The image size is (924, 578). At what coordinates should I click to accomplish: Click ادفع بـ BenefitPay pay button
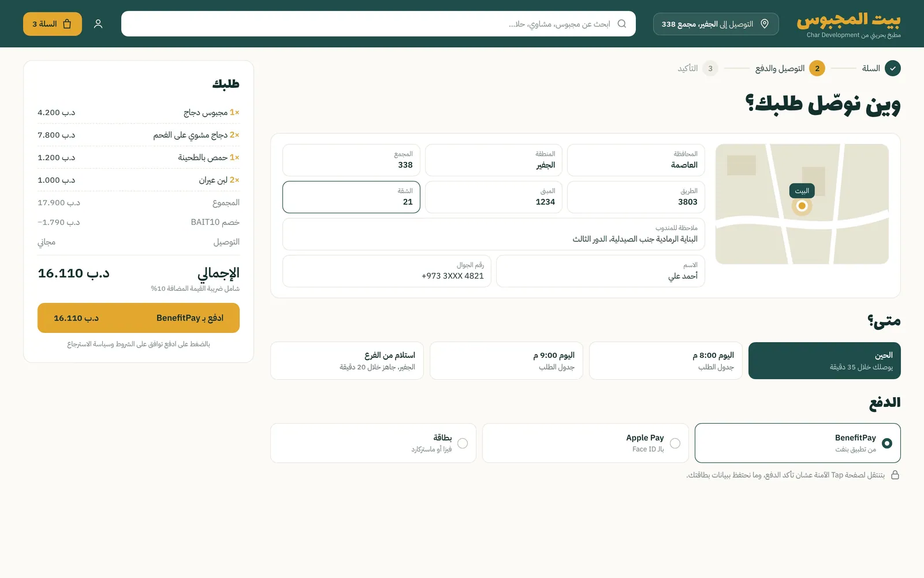point(139,318)
